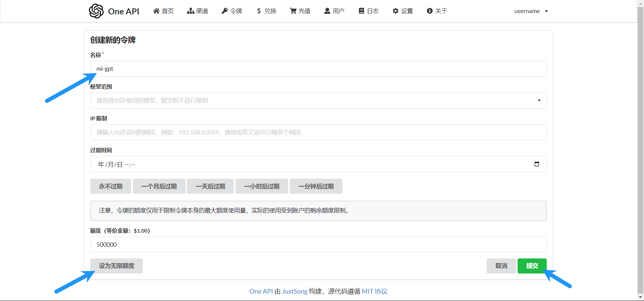This screenshot has width=644, height=301.
Task: Open the 令牌 token page
Action: pyautogui.click(x=232, y=11)
